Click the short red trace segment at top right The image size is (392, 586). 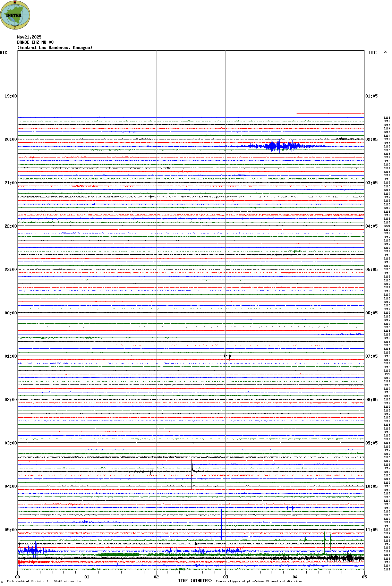click(330, 113)
